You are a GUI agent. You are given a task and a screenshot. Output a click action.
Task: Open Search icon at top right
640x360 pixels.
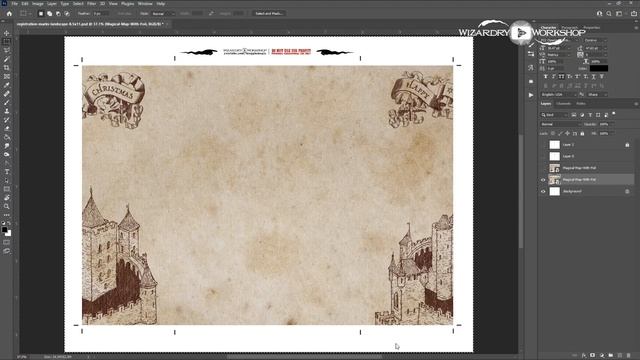[x=609, y=13]
